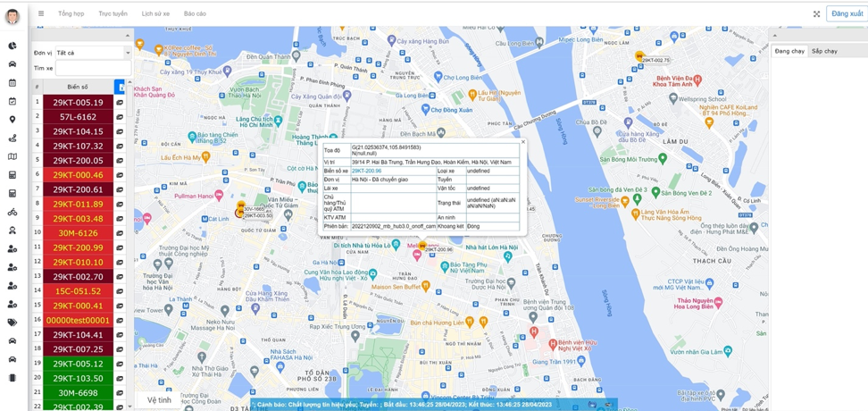
Task: Open the tags icon in sidebar
Action: coord(13,323)
